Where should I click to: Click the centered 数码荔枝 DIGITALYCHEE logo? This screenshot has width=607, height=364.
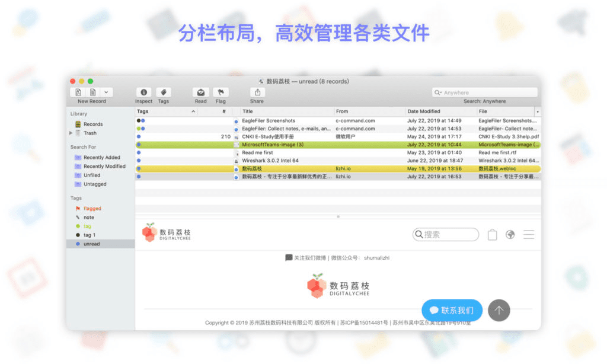click(338, 286)
